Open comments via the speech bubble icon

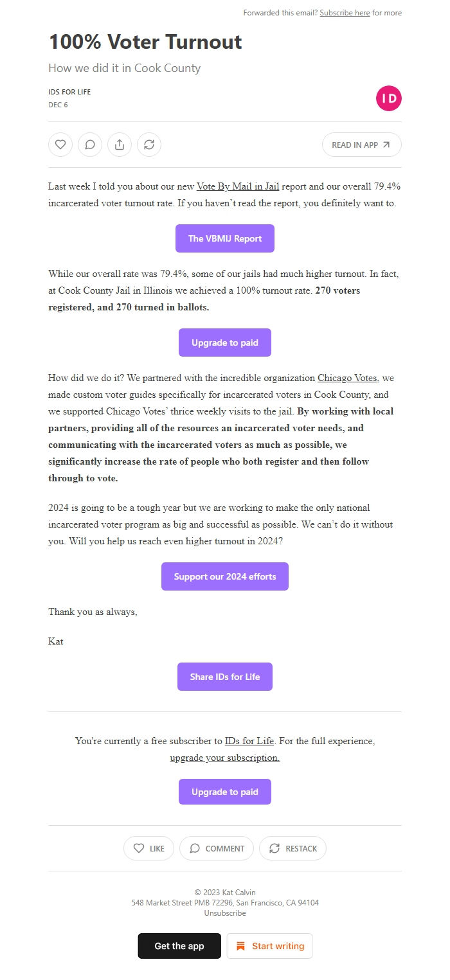pyautogui.click(x=89, y=145)
